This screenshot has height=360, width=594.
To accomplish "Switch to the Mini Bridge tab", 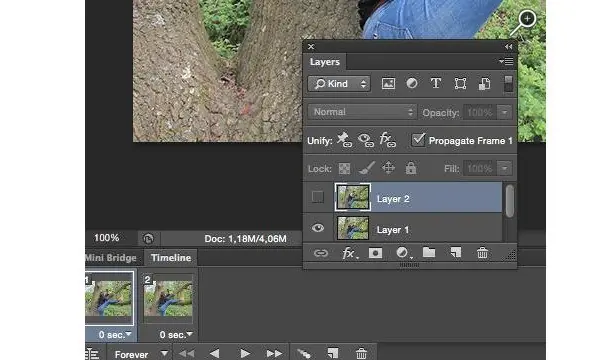I will 111,258.
